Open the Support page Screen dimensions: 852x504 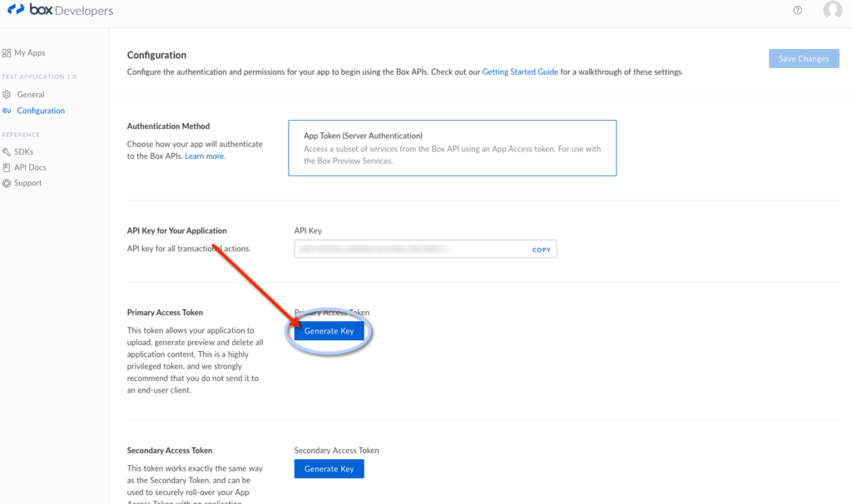tap(28, 184)
